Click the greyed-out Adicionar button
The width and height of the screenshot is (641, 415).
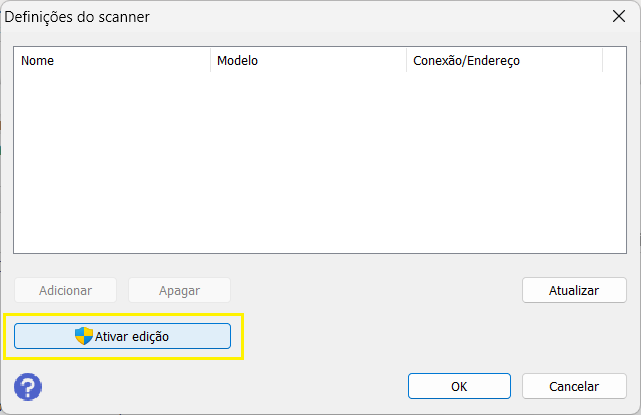pyautogui.click(x=65, y=290)
